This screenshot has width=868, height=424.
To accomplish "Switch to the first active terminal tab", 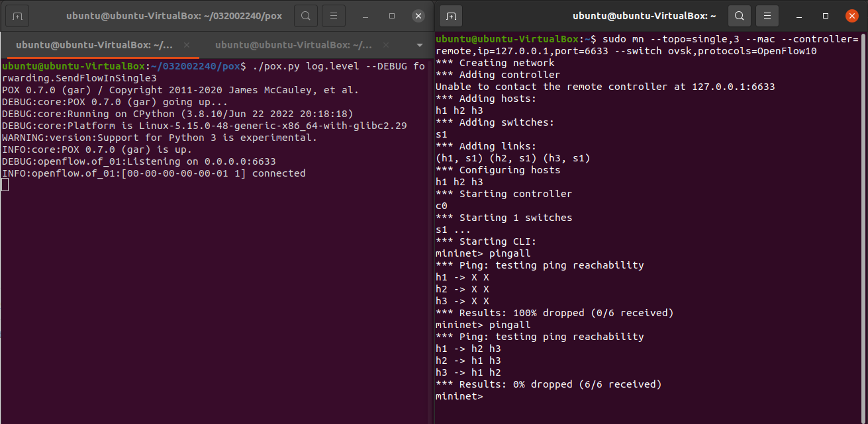I will 93,45.
